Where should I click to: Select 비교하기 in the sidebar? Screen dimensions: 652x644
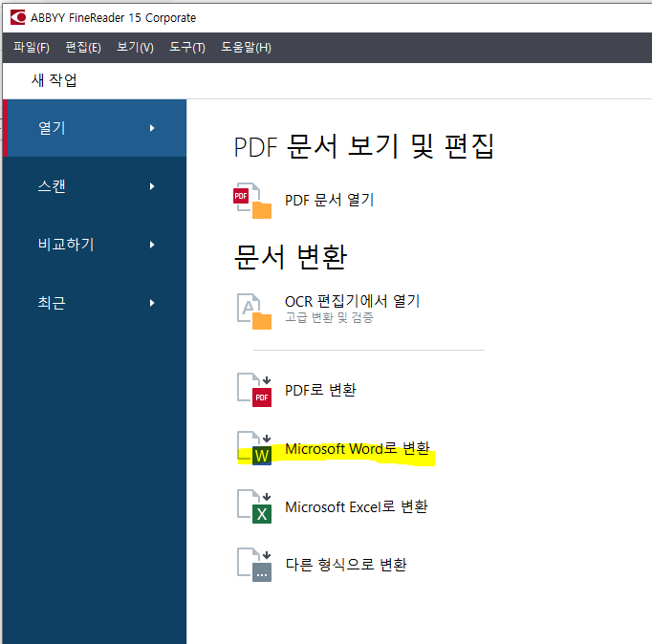tap(95, 245)
